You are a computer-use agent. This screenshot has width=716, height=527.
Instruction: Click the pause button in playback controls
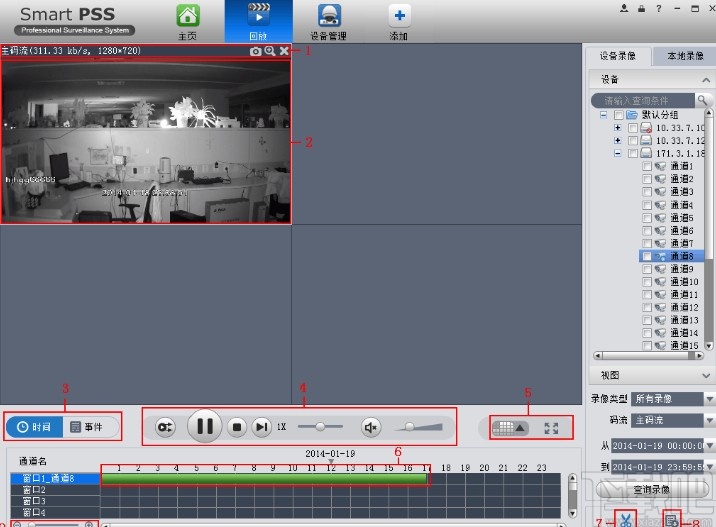[204, 427]
